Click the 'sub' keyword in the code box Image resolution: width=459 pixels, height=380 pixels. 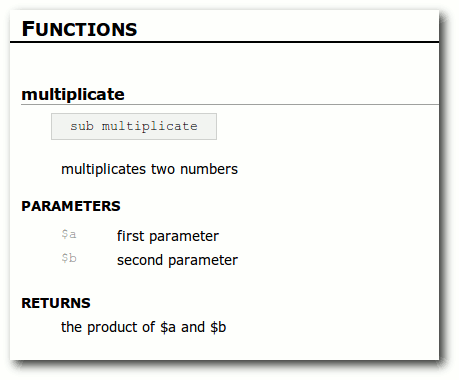(x=82, y=126)
